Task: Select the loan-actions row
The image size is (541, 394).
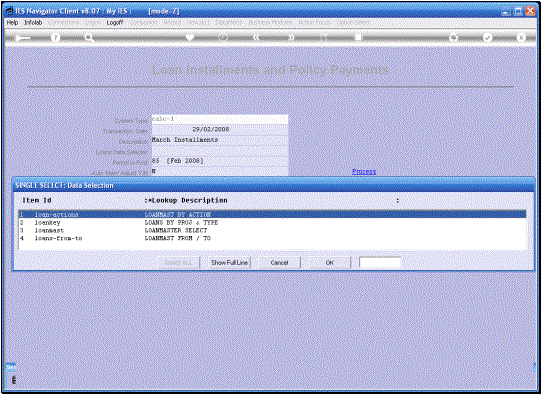Action: click(x=272, y=215)
